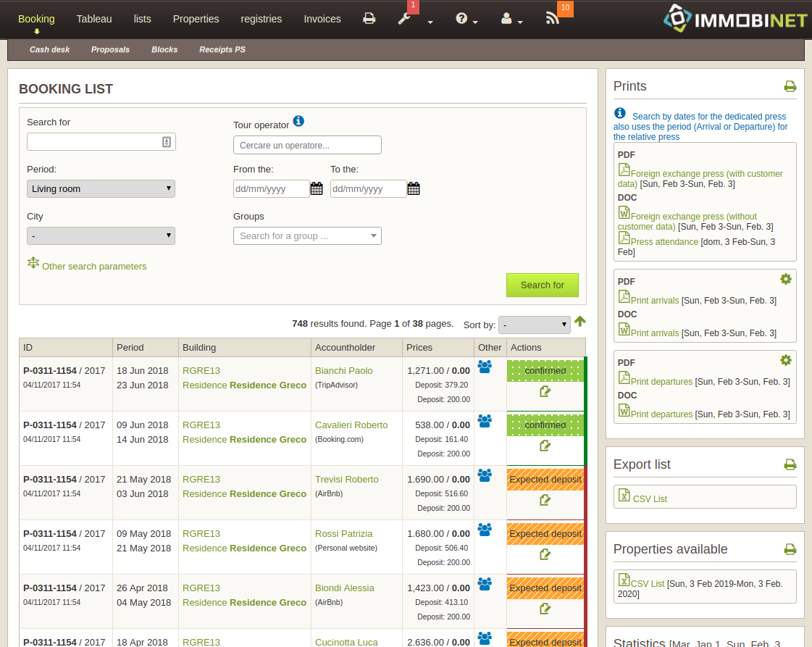Focus the To the date field
This screenshot has width=812, height=647.
coord(368,188)
